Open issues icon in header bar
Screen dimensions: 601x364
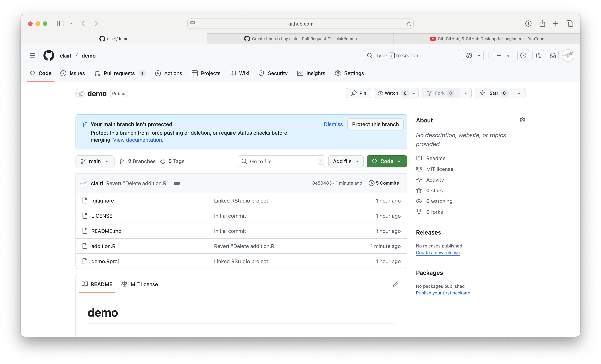tap(523, 56)
